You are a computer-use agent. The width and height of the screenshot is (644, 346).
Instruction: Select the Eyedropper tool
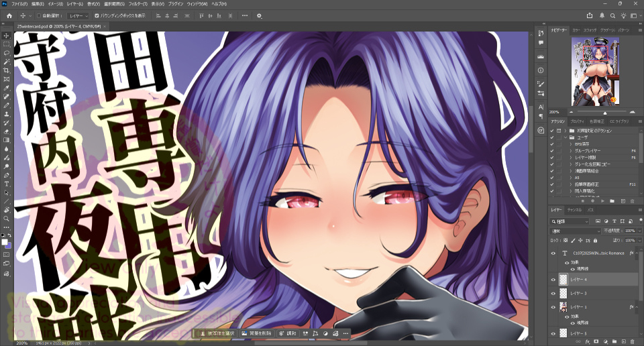7,88
